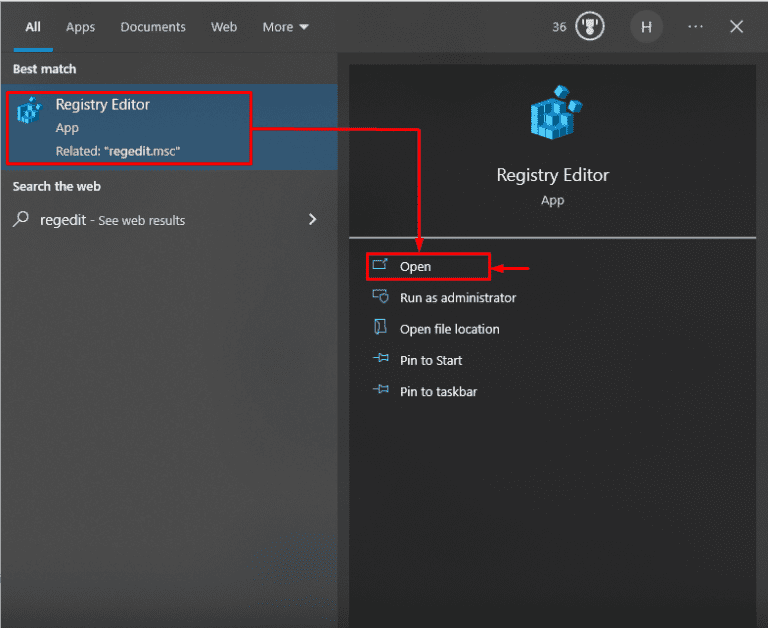The width and height of the screenshot is (768, 628).
Task: Choose Pin to taskbar
Action: pos(438,392)
